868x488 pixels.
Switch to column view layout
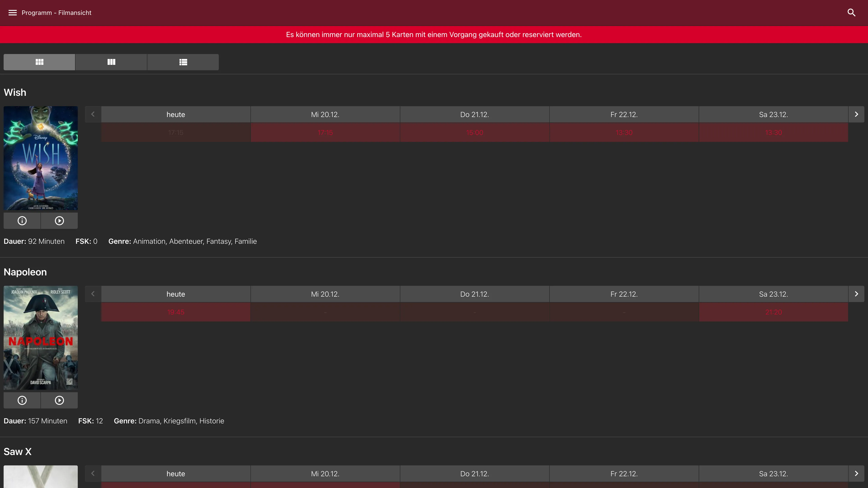point(111,62)
